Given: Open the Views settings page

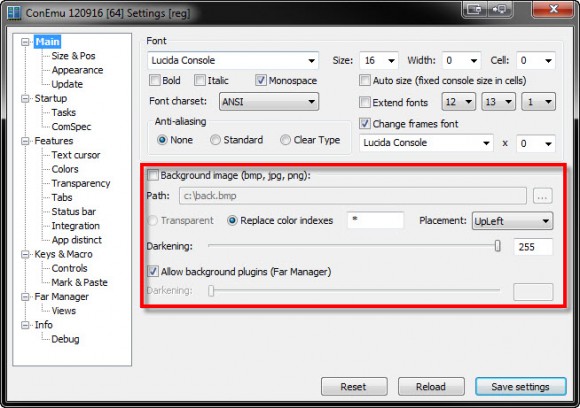Looking at the screenshot, I should [64, 311].
